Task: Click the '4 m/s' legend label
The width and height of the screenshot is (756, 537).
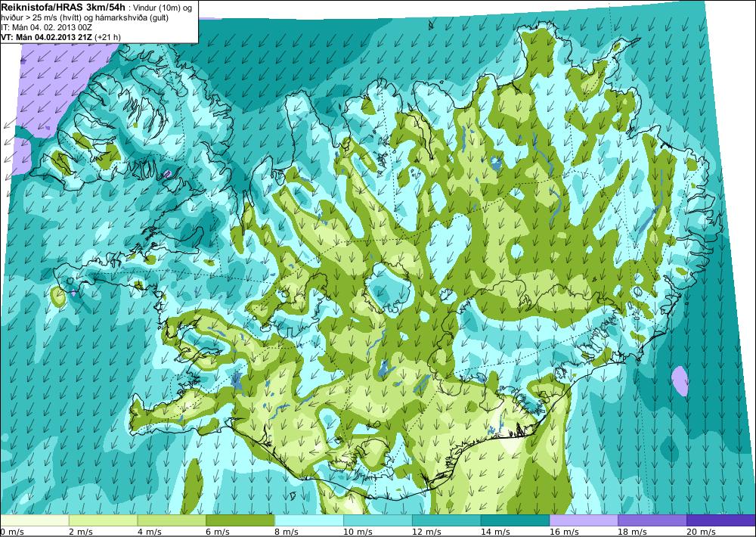Action: (149, 532)
